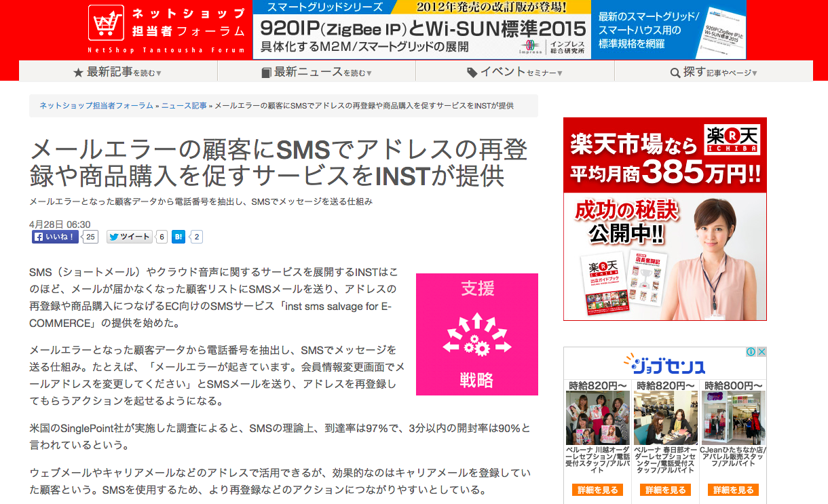Open the ベルーナ 川越 job thumbnail
828x504 pixels.
[598, 418]
